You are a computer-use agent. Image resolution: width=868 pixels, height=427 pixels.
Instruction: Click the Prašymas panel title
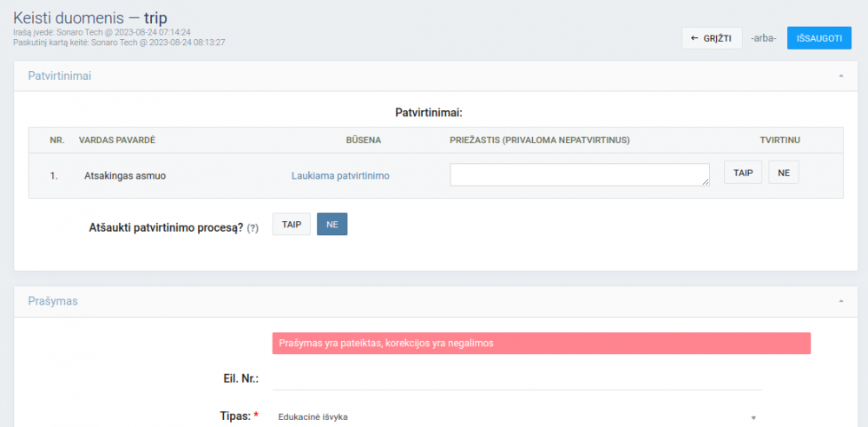point(53,301)
